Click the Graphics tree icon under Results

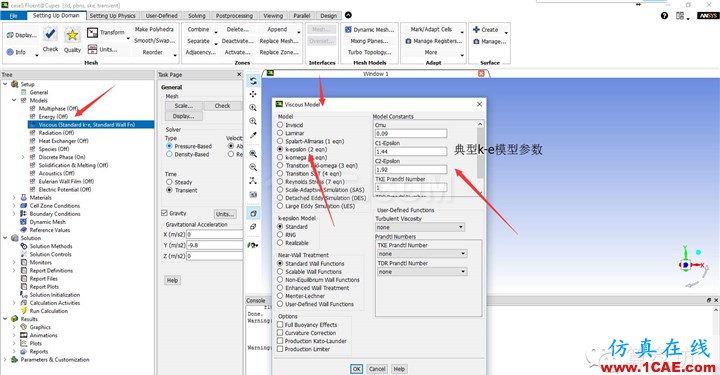[24, 327]
